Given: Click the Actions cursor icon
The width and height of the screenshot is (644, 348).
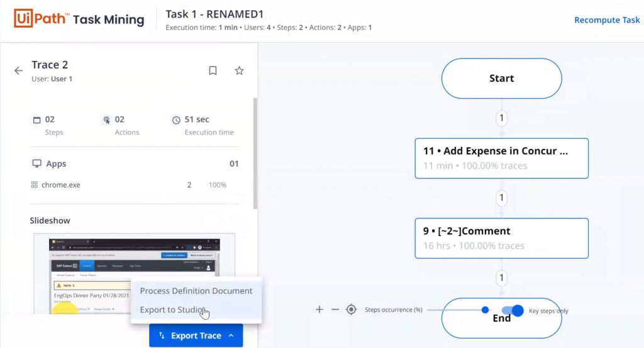Looking at the screenshot, I should pos(107,120).
